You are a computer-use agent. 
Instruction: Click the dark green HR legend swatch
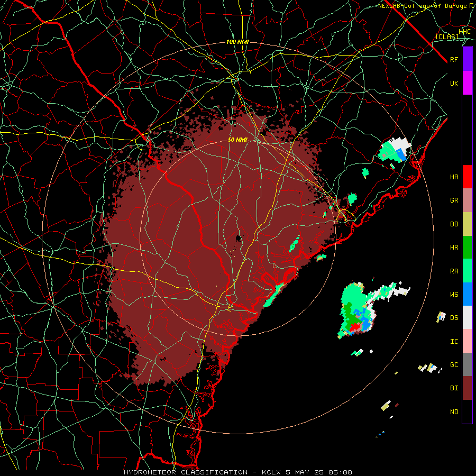tap(467, 248)
